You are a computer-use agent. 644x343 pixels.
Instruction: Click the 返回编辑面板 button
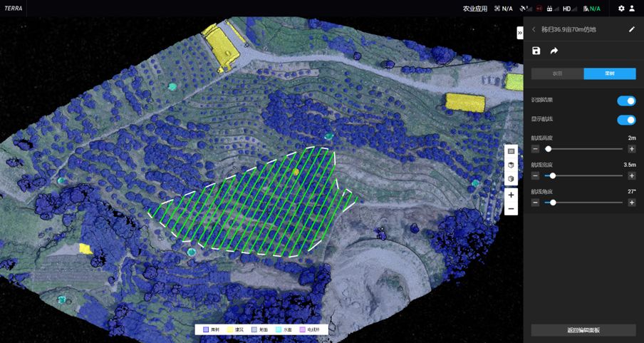(583, 330)
